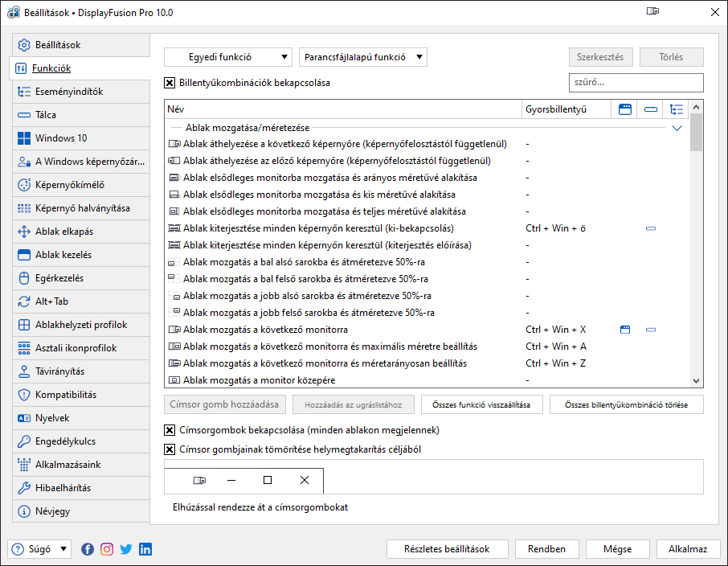Image resolution: width=728 pixels, height=566 pixels.
Task: Open the Beállítások tab in sidebar
Action: click(81, 45)
